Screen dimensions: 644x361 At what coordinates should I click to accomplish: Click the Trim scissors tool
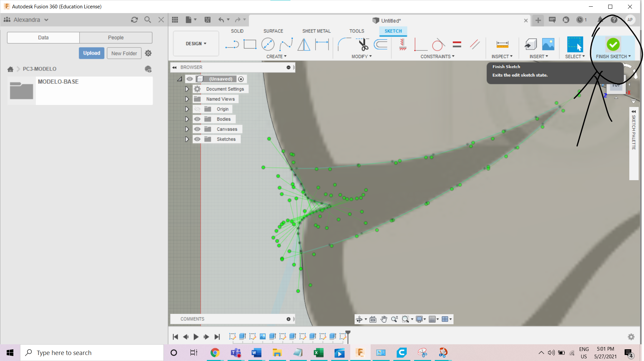pos(363,44)
